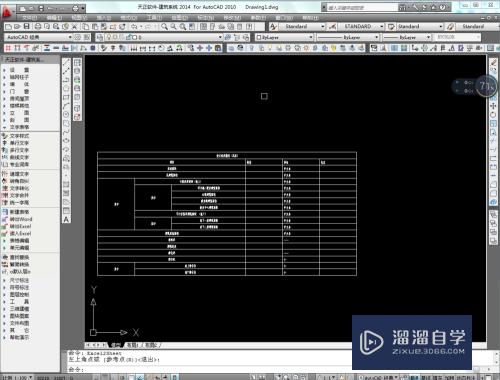This screenshot has width=500, height=380.
Task: Click the Plot printer icon in standard toolbar
Action: click(38, 26)
